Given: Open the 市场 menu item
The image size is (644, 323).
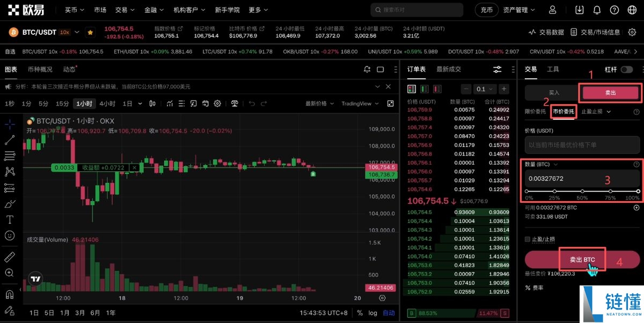Looking at the screenshot, I should [100, 9].
